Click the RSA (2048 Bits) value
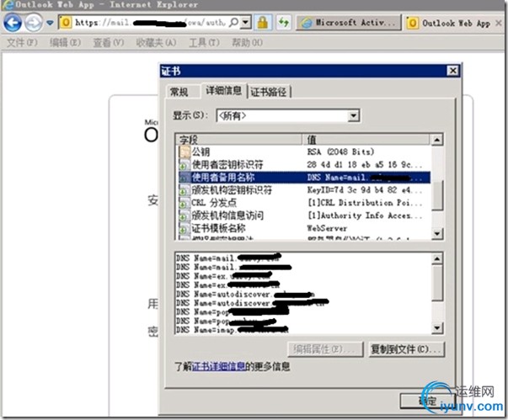The image size is (508, 420). 340,152
